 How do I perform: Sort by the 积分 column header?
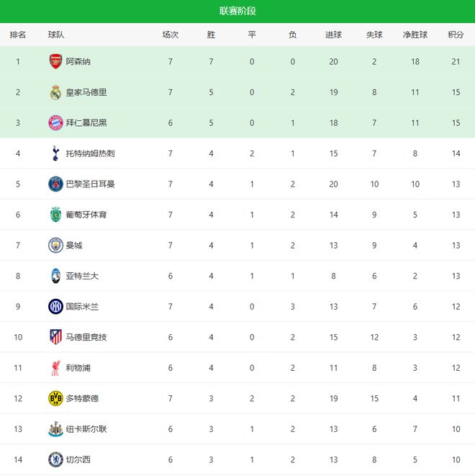pos(456,35)
